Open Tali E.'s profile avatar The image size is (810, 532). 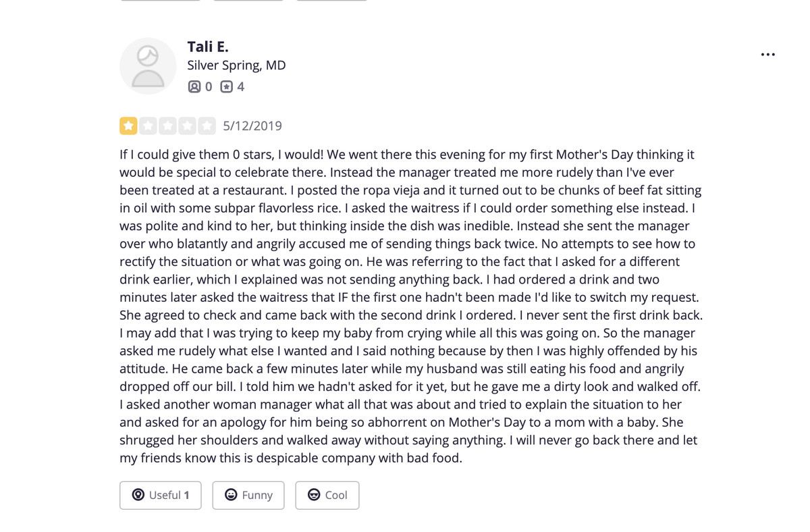pyautogui.click(x=148, y=65)
